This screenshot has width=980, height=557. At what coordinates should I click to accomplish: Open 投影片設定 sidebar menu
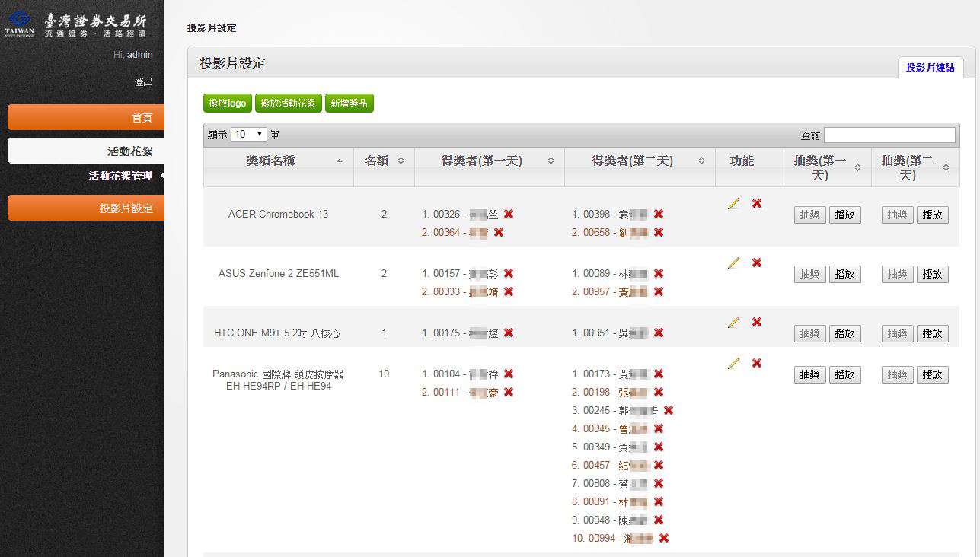(86, 208)
